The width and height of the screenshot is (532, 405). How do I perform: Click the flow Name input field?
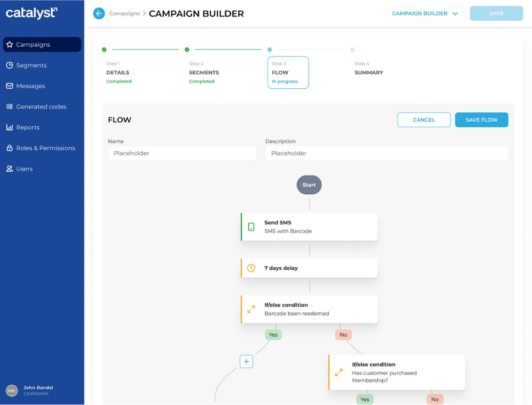[x=182, y=153]
